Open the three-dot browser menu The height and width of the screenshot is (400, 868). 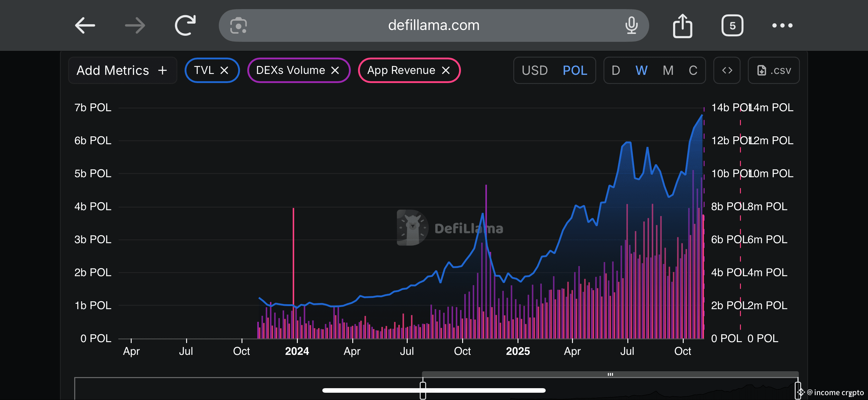pos(782,26)
